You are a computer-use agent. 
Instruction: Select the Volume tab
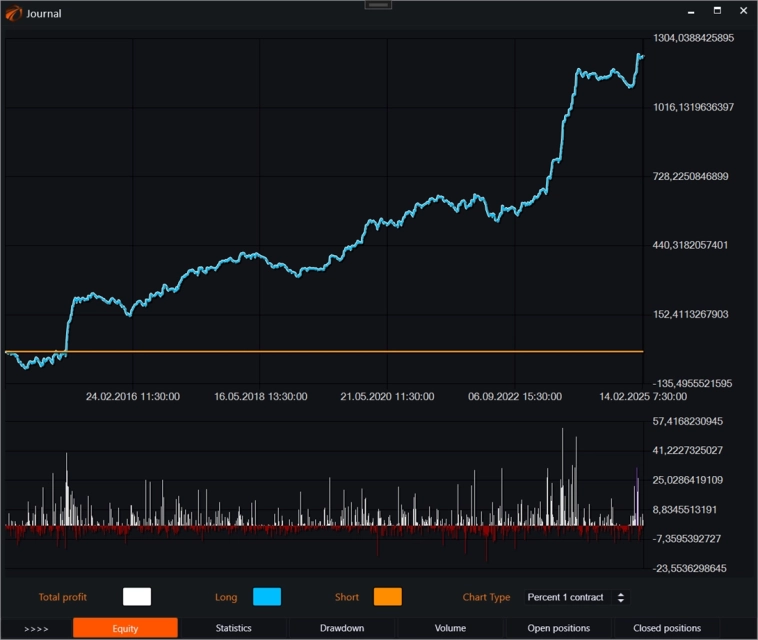(x=450, y=628)
